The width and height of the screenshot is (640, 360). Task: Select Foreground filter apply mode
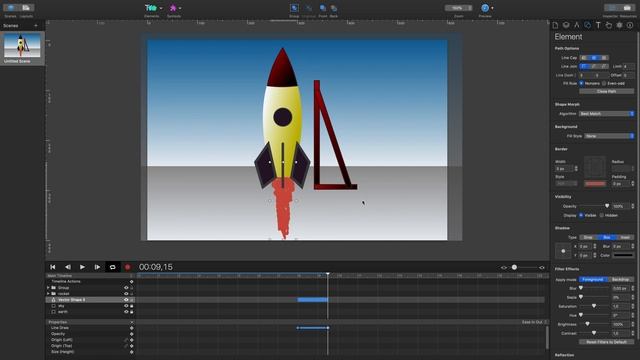593,280
